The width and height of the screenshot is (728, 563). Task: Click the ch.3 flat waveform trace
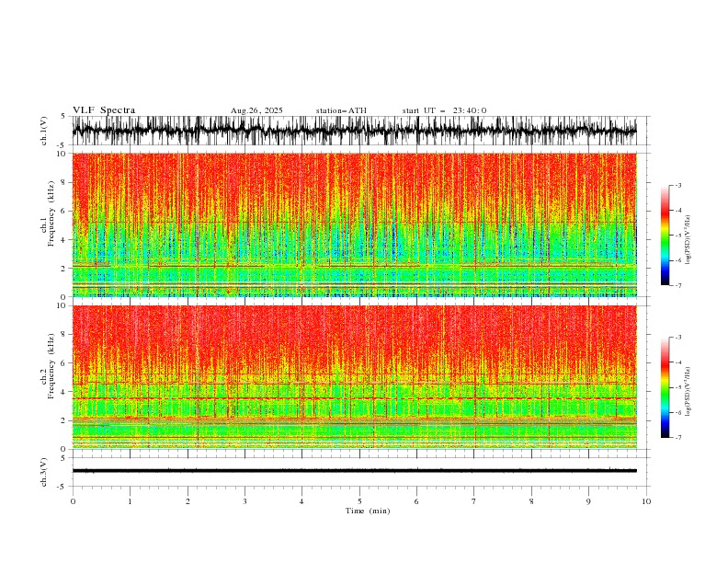[354, 471]
